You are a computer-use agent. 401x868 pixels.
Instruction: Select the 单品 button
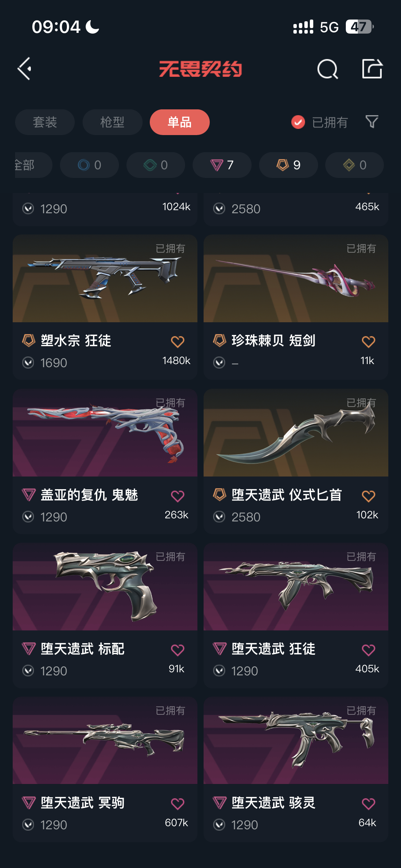pos(180,122)
